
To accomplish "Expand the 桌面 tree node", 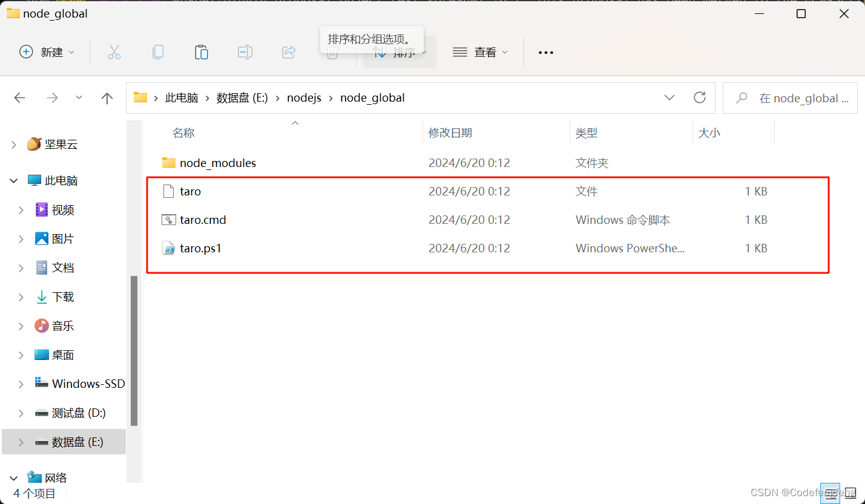I will (x=21, y=355).
